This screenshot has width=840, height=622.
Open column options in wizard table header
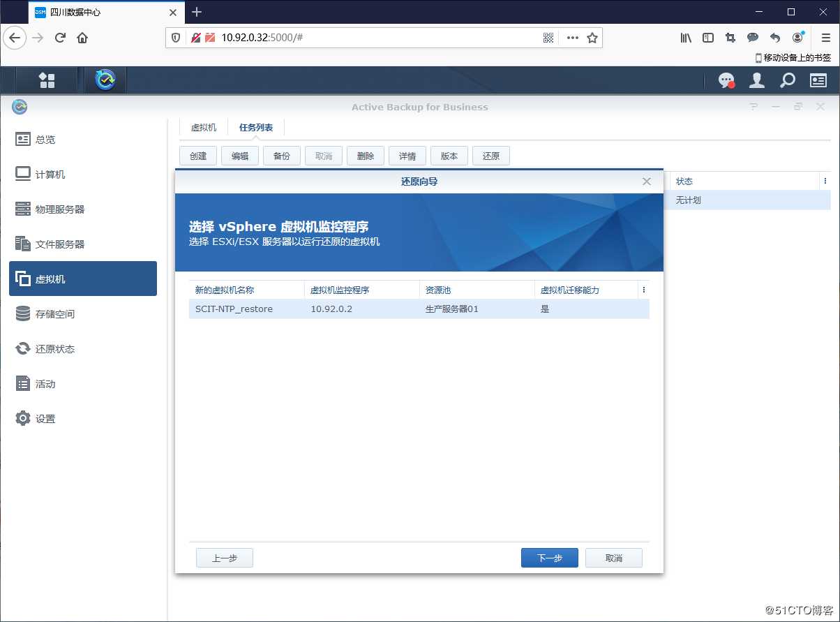click(x=644, y=290)
